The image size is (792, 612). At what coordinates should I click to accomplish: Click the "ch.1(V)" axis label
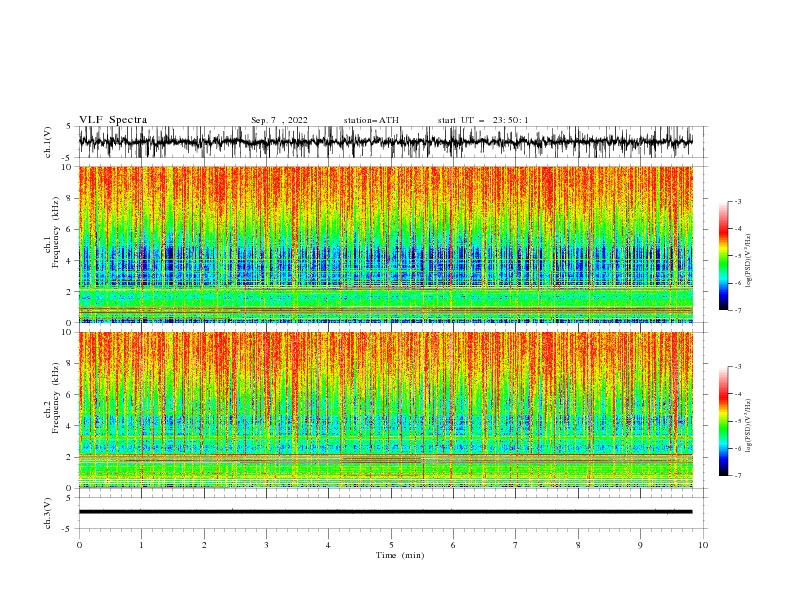click(48, 142)
